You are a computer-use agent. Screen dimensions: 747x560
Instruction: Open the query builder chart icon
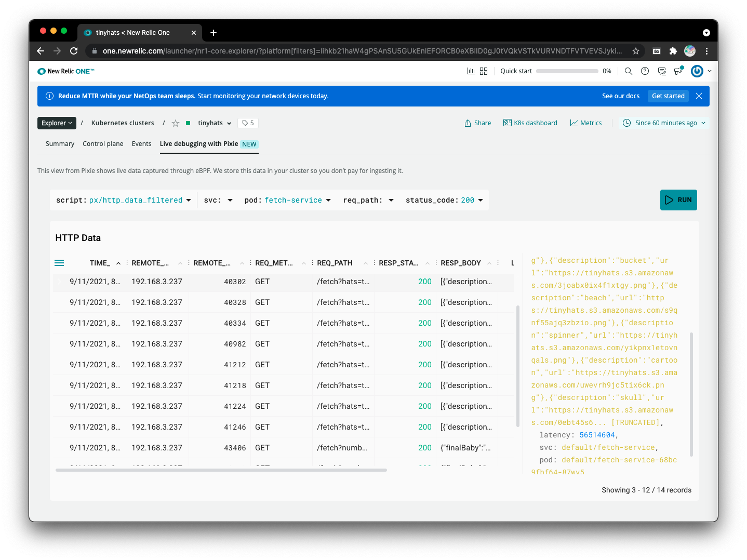(x=471, y=71)
